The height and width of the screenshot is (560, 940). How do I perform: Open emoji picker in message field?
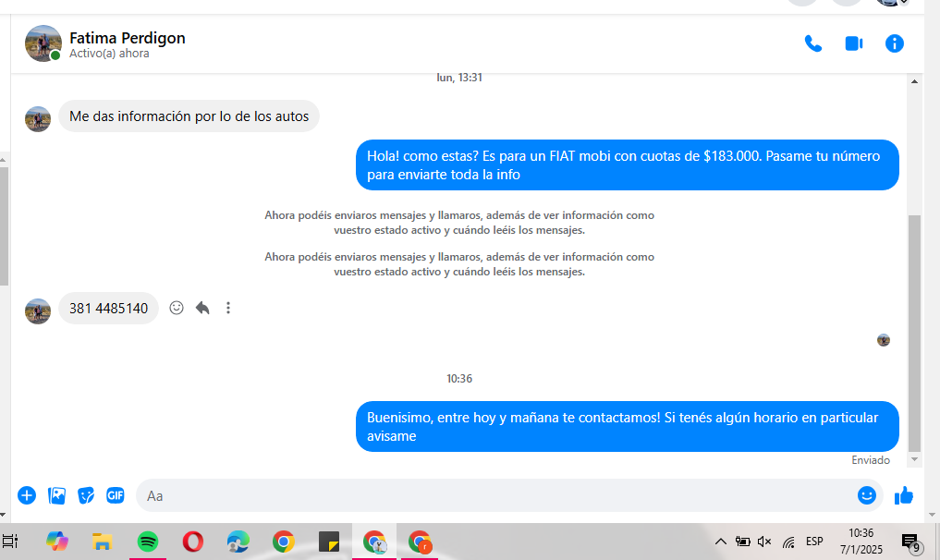[866, 495]
